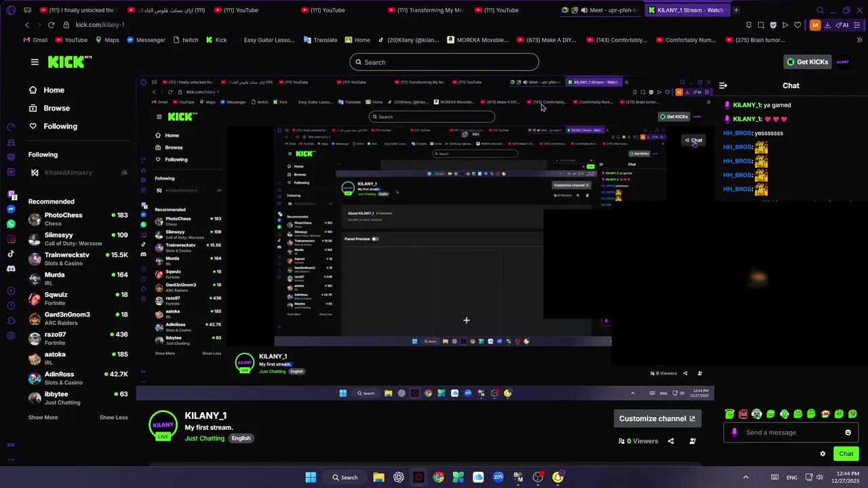
Task: Open emoji picker in message box
Action: [x=848, y=432]
